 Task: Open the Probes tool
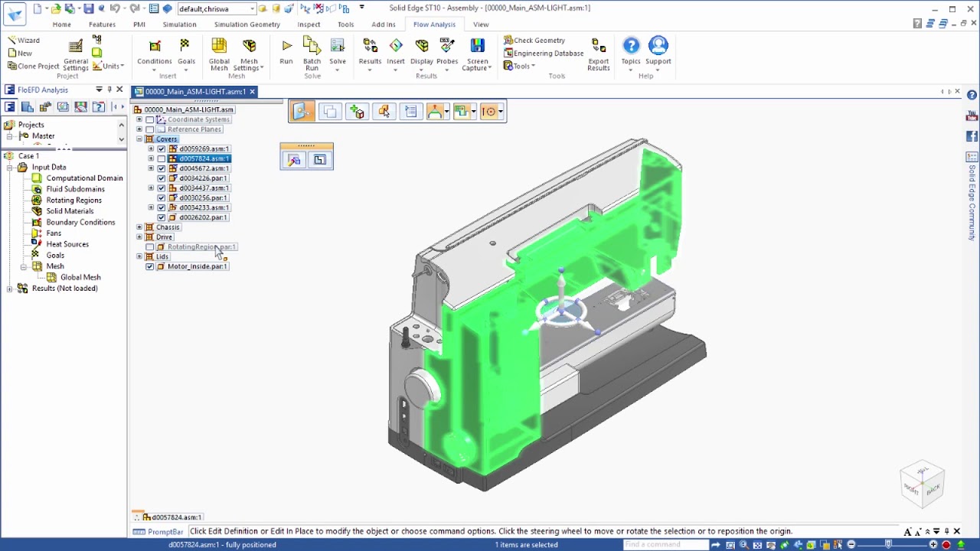(x=447, y=54)
